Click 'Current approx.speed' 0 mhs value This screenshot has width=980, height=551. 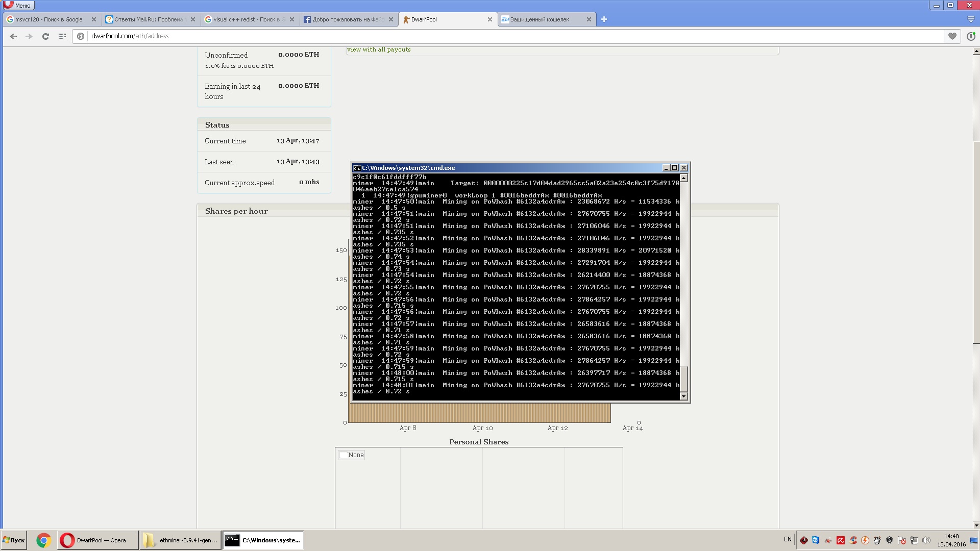click(x=309, y=182)
